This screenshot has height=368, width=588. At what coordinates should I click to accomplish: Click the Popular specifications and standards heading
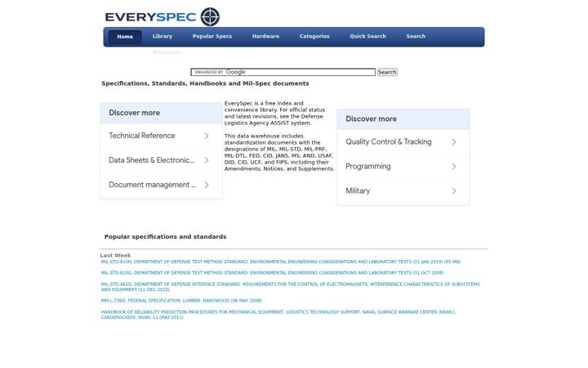coord(165,237)
